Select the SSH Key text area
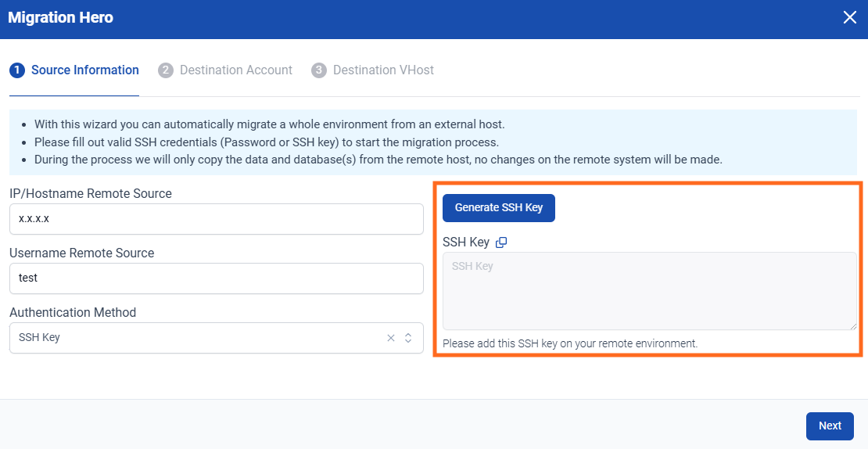Image resolution: width=868 pixels, height=449 pixels. click(649, 291)
